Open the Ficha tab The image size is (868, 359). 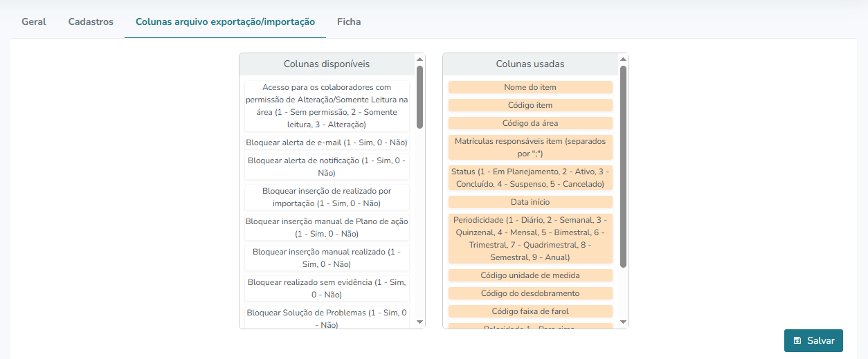[x=349, y=21]
